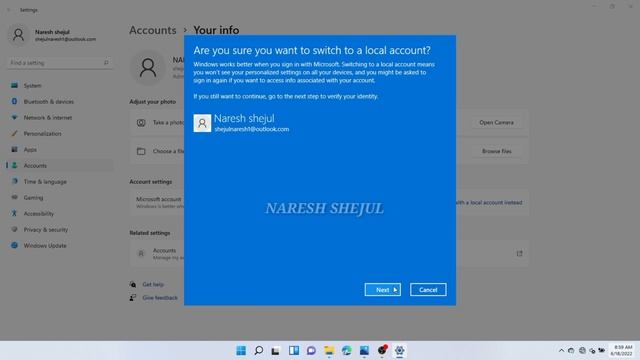Click the Settings gear on the taskbar

click(x=399, y=351)
